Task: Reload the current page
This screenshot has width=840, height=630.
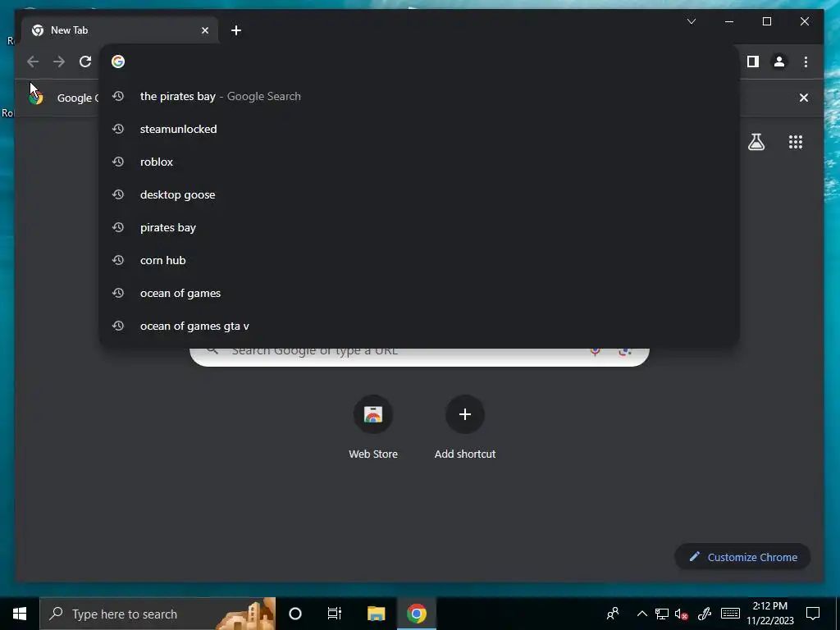Action: [85, 62]
